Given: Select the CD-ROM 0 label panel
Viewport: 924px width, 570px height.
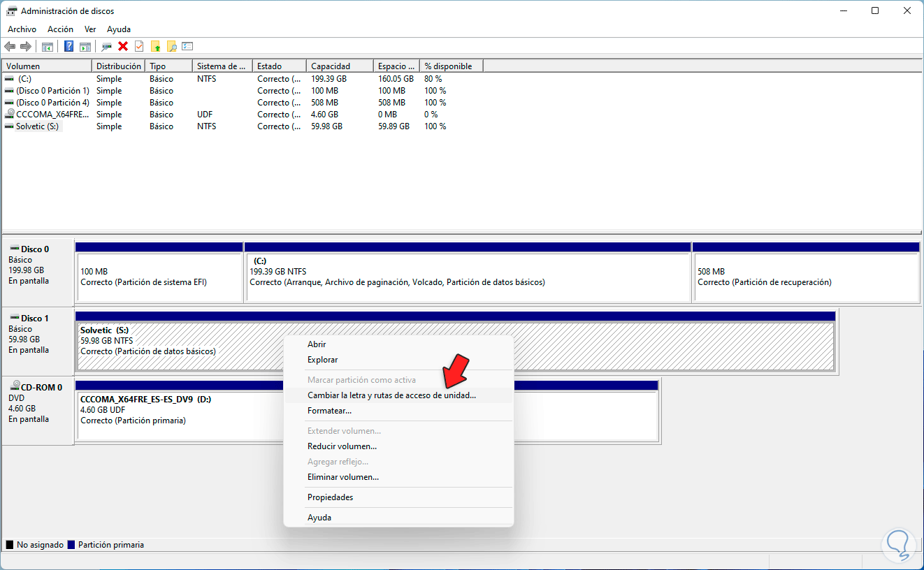Looking at the screenshot, I should 38,411.
